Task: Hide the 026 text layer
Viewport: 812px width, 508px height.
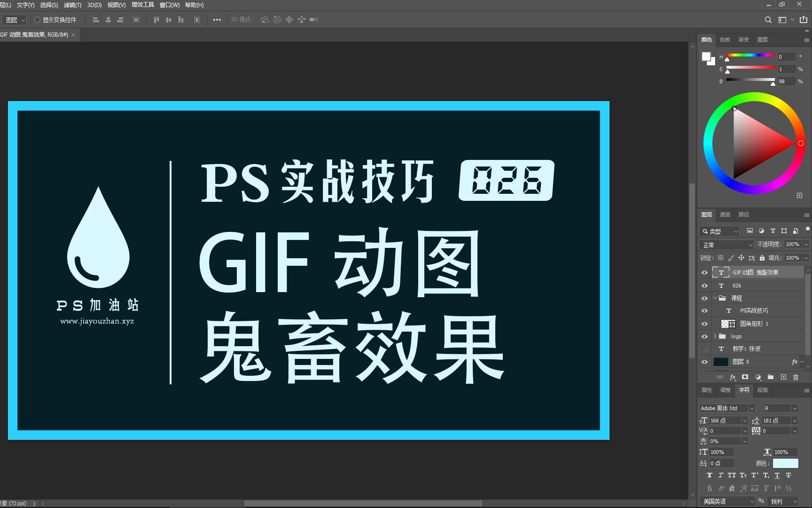Action: (x=704, y=286)
